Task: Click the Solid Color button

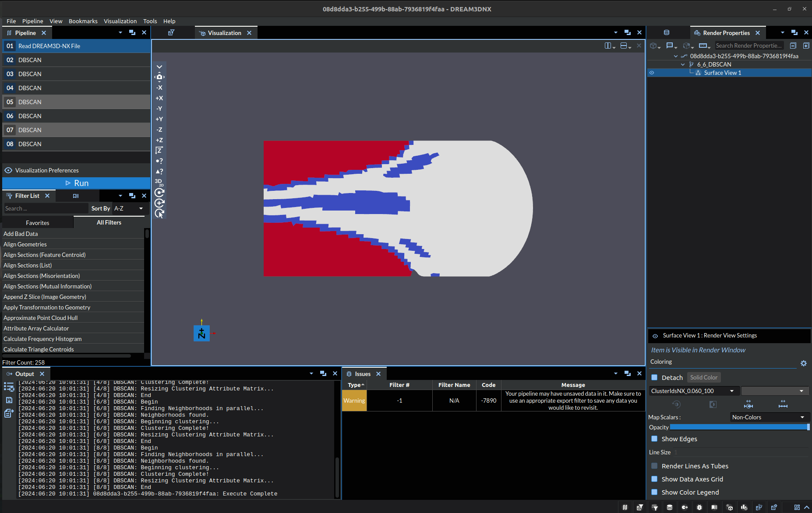Action: 704,377
